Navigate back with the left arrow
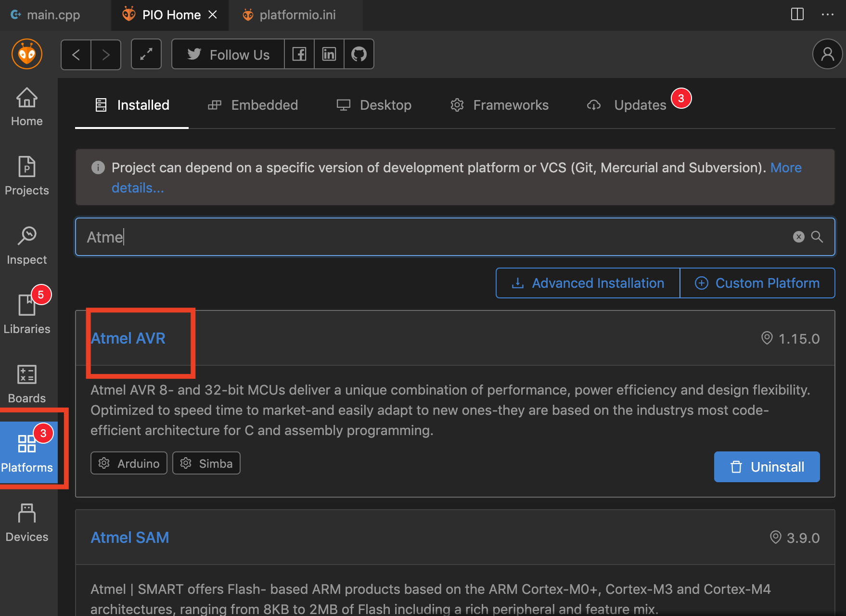This screenshot has height=616, width=846. pyautogui.click(x=76, y=55)
